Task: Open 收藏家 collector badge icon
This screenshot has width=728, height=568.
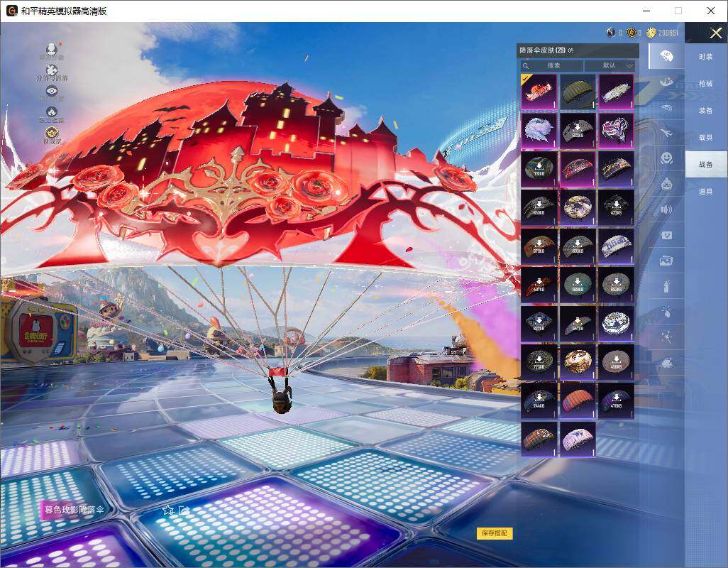Action: coord(52,134)
